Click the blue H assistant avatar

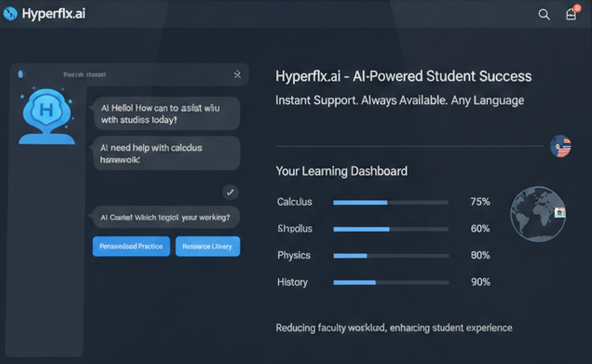[x=47, y=116]
